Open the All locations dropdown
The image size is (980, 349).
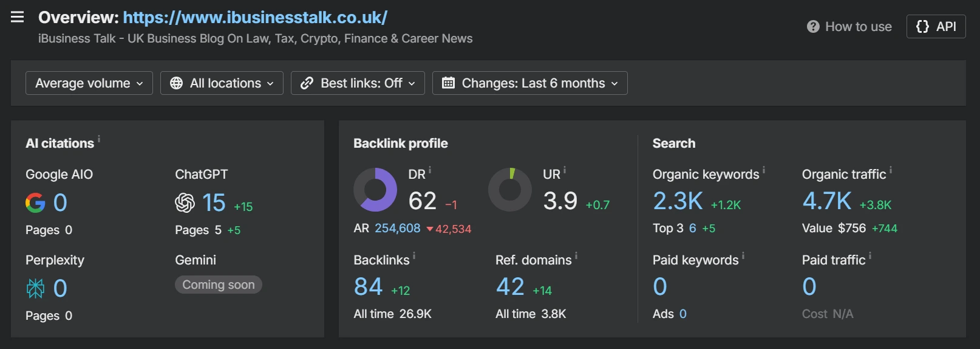tap(222, 83)
